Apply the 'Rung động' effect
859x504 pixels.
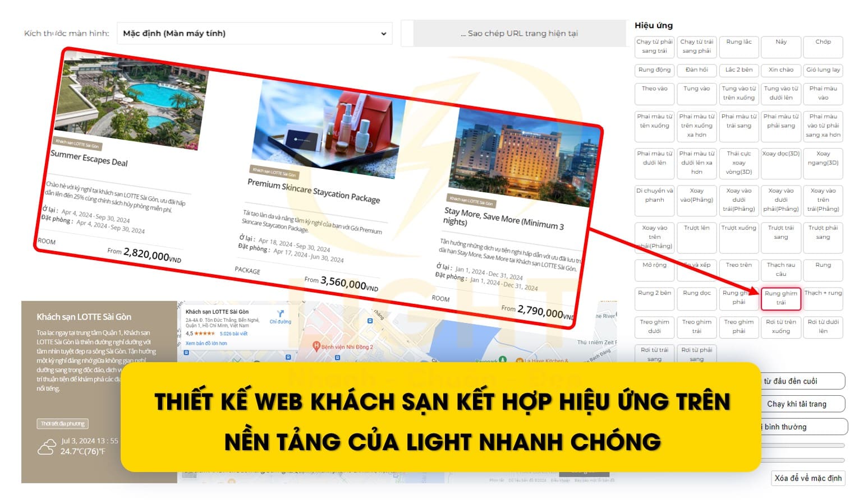(x=654, y=71)
